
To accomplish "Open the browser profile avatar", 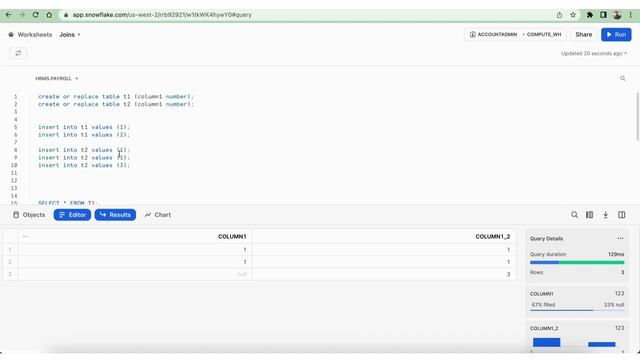I will [617, 15].
